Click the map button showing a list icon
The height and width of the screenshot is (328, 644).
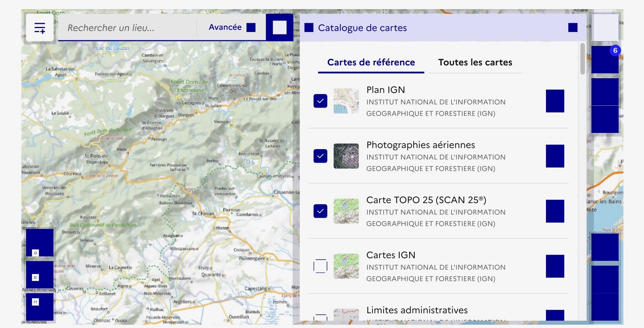click(x=40, y=275)
